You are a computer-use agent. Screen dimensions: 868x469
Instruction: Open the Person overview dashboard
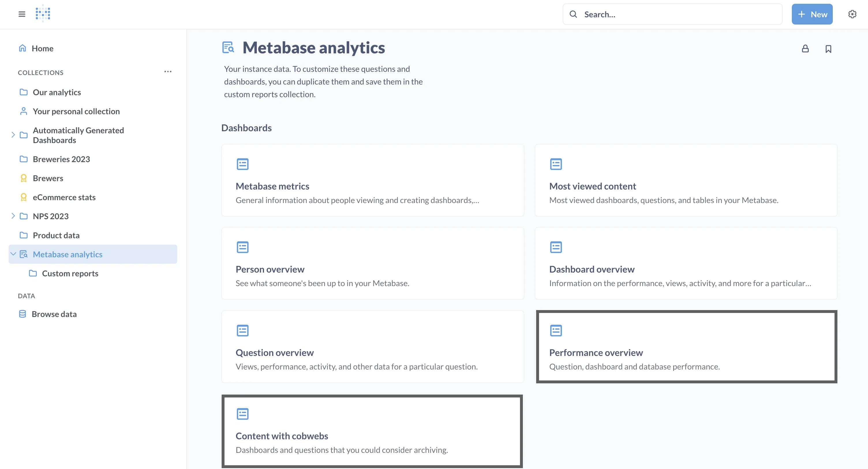click(x=270, y=269)
